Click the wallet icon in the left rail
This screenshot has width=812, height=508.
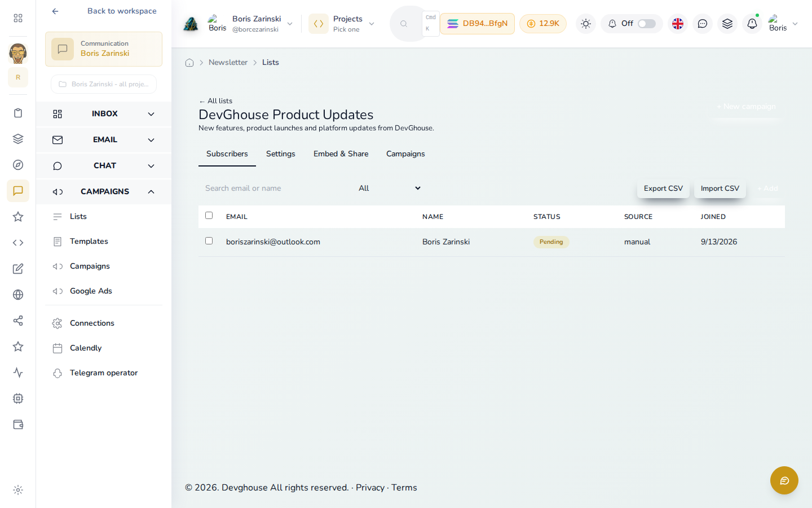coord(18,424)
